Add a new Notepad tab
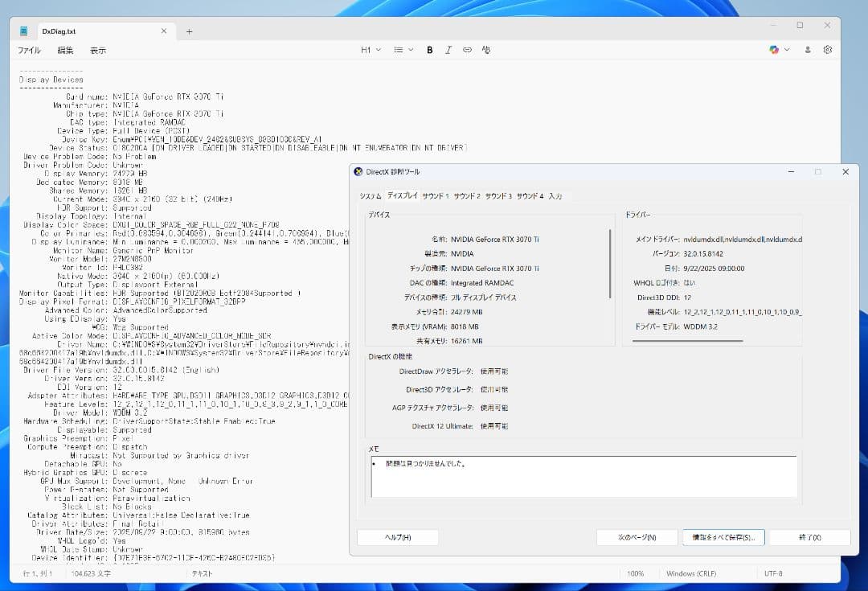Screen dimensions: 868x591 click(190, 31)
